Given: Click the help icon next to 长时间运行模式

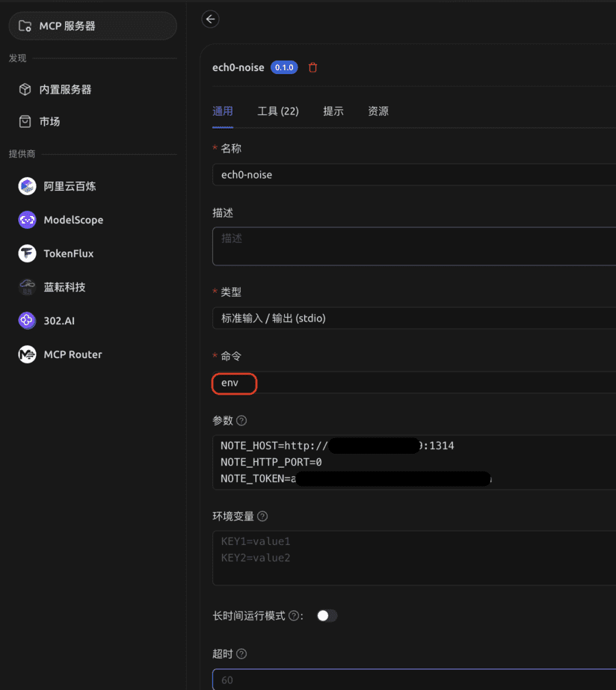Looking at the screenshot, I should click(x=294, y=616).
